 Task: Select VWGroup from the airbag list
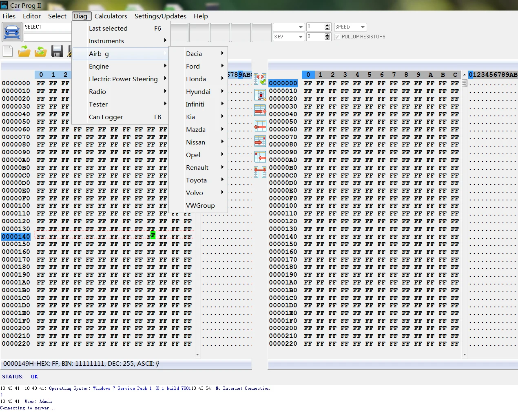200,205
